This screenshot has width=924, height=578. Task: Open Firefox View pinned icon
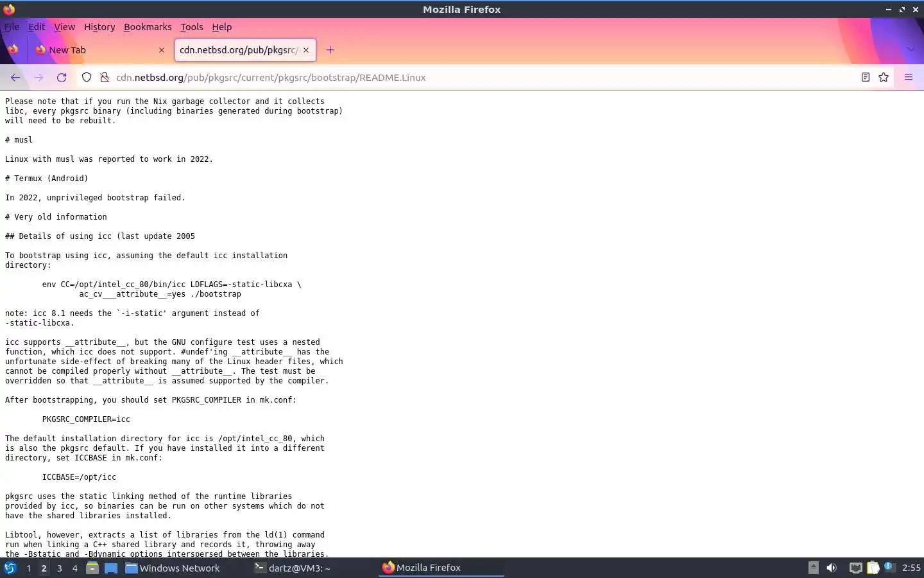click(x=13, y=49)
